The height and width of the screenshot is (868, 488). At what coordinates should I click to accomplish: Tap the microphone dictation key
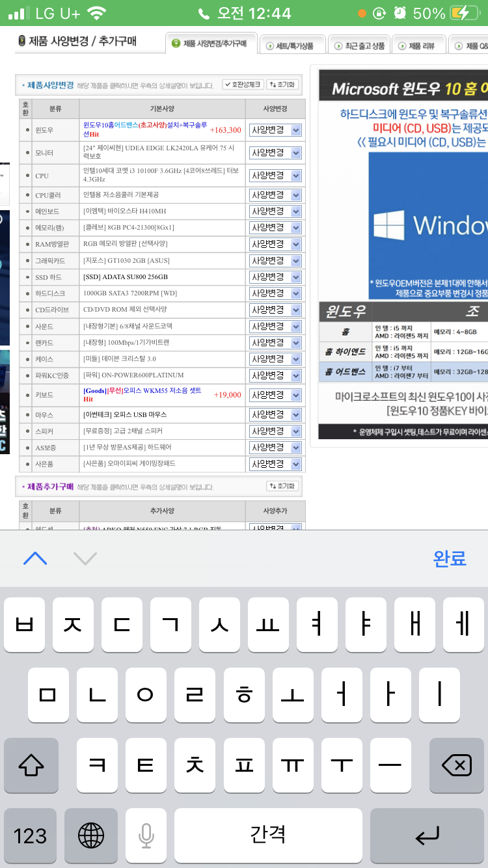[x=146, y=835]
